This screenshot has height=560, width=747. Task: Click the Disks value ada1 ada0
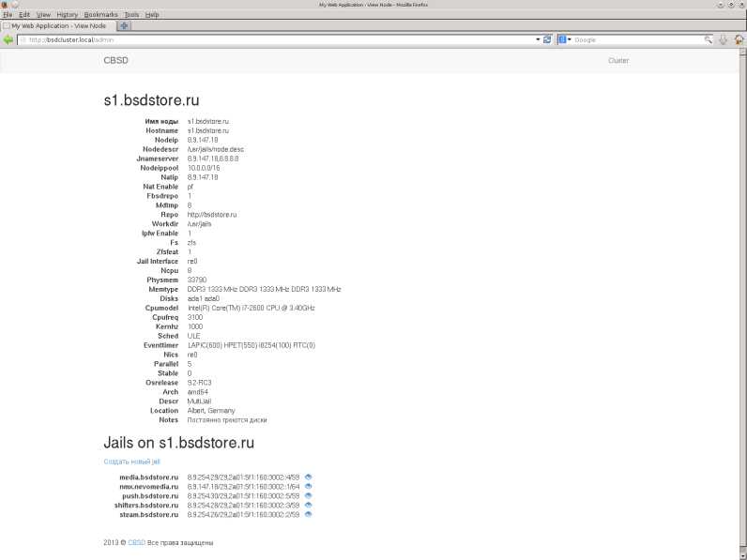click(x=204, y=298)
